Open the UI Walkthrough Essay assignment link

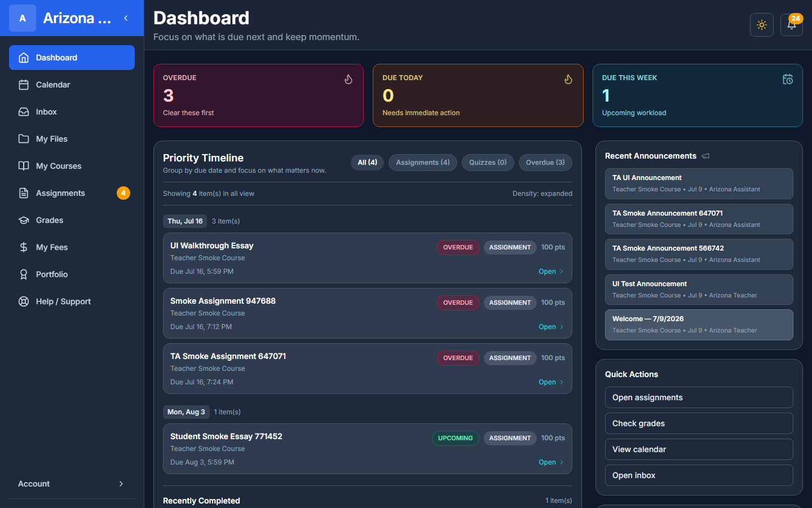tap(551, 271)
